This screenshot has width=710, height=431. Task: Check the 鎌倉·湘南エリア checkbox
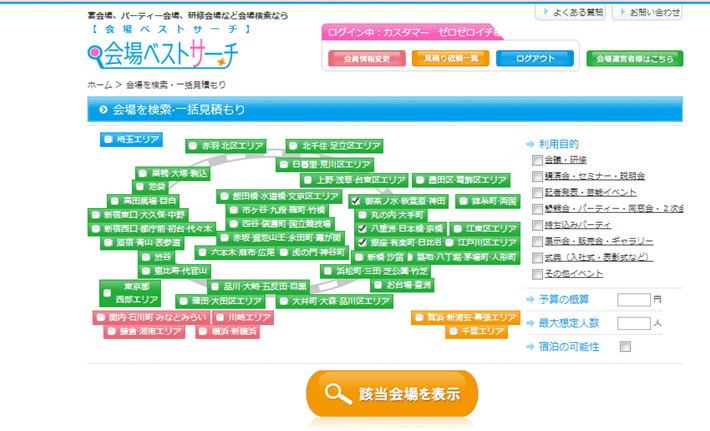coord(111,331)
